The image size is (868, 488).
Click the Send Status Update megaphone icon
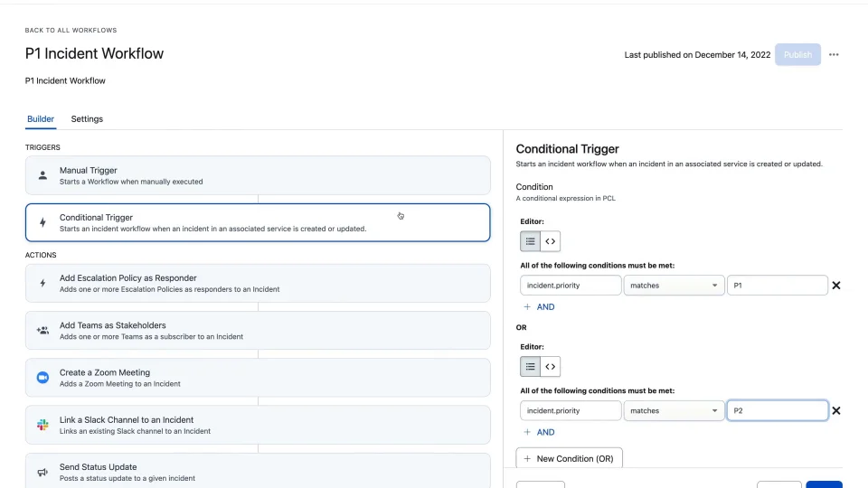[x=42, y=473]
